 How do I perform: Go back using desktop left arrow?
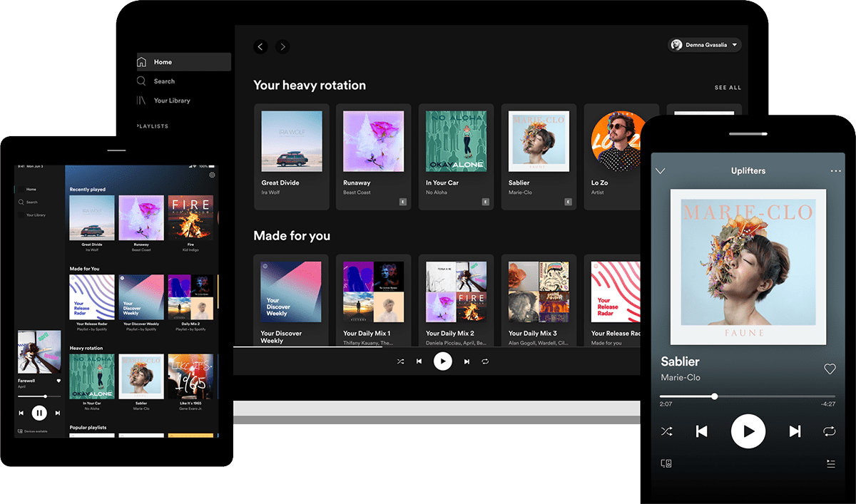260,46
